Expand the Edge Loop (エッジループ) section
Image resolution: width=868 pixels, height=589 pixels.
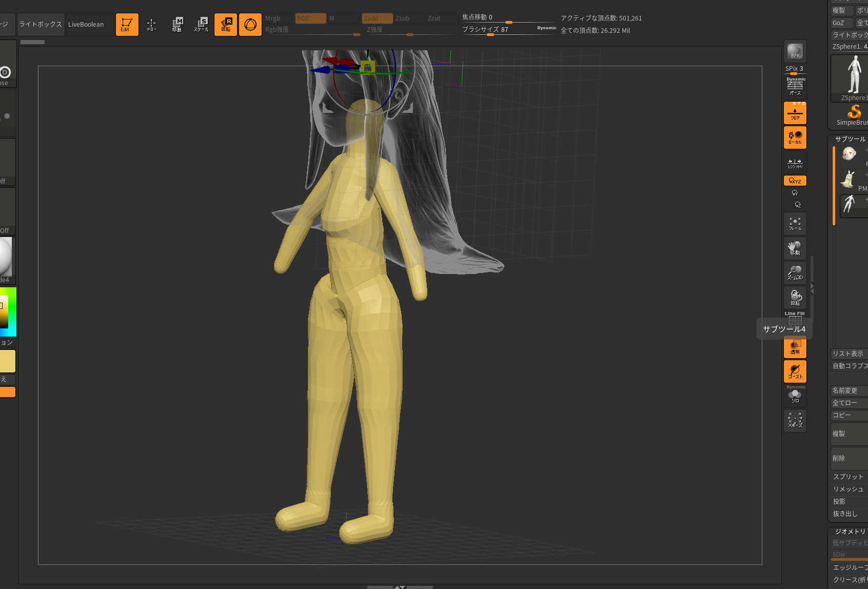849,567
